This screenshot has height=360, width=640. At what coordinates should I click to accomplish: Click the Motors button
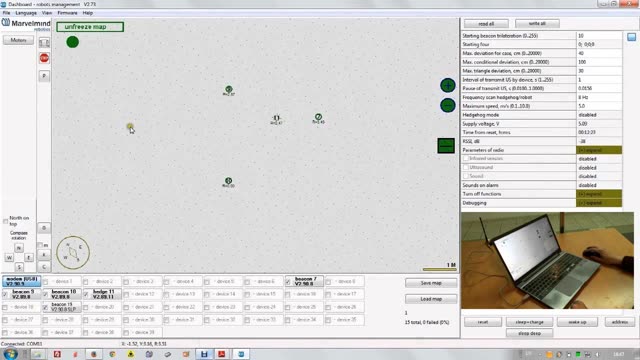(x=18, y=40)
